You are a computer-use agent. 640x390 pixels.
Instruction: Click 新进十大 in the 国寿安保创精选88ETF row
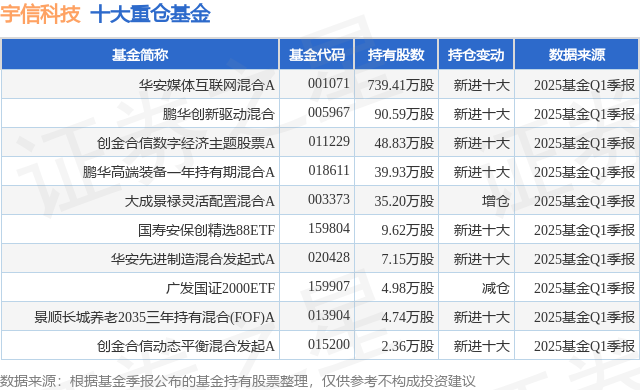point(482,230)
